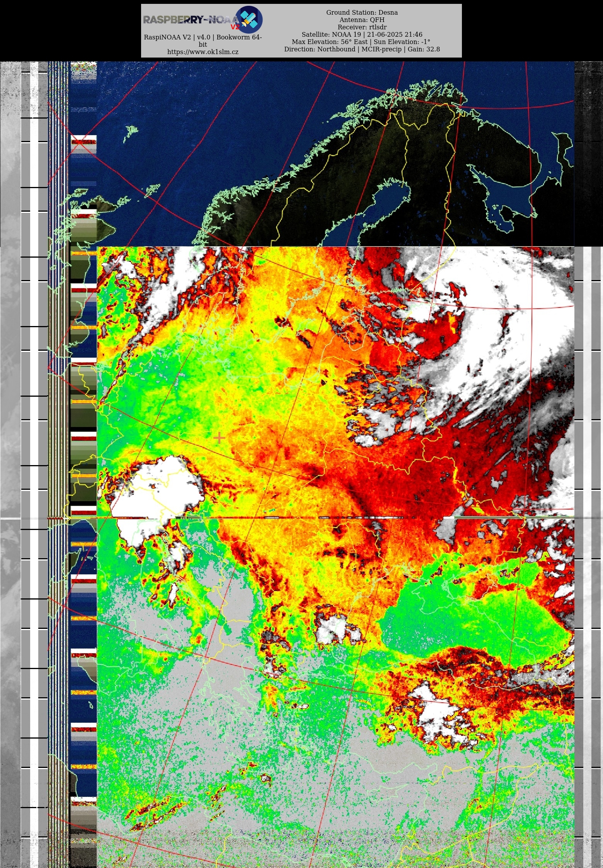Click the Raspberry-NOAA satellite logo icon
This screenshot has height=868, width=603.
click(x=249, y=19)
